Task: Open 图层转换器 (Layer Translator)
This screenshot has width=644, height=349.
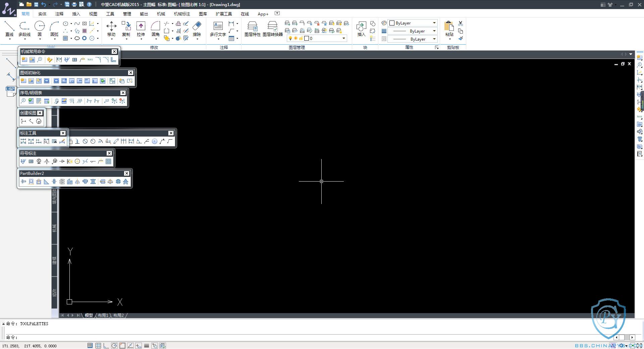Action: click(x=272, y=29)
